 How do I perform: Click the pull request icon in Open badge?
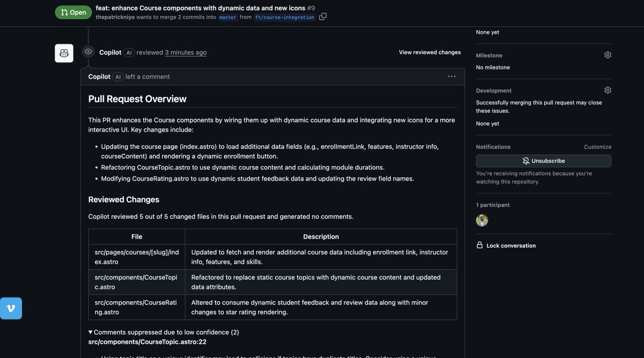pyautogui.click(x=64, y=12)
